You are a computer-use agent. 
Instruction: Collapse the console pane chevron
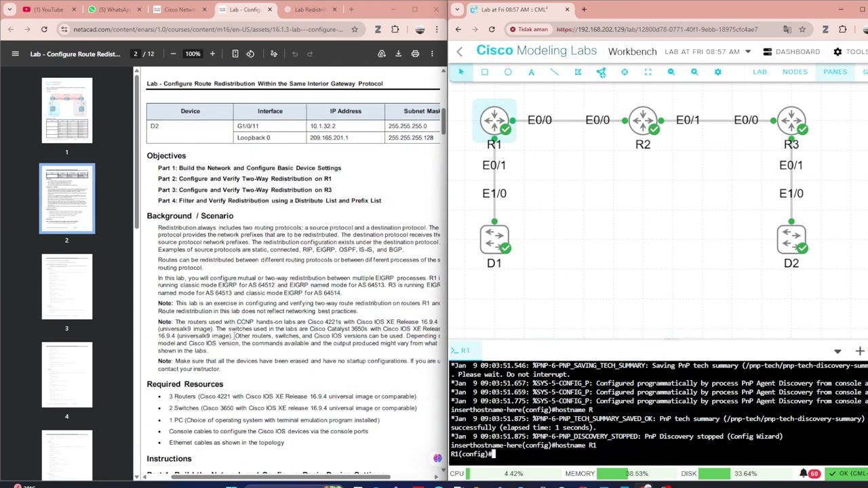pos(837,351)
